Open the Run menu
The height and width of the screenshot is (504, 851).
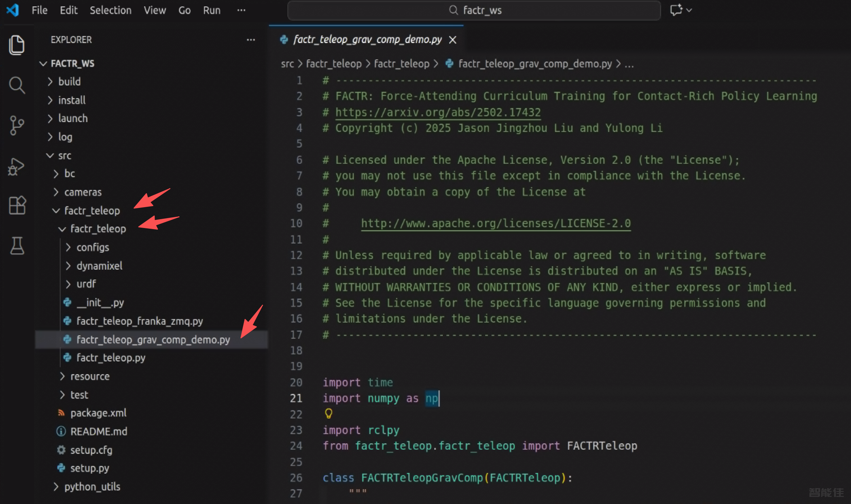coord(212,10)
